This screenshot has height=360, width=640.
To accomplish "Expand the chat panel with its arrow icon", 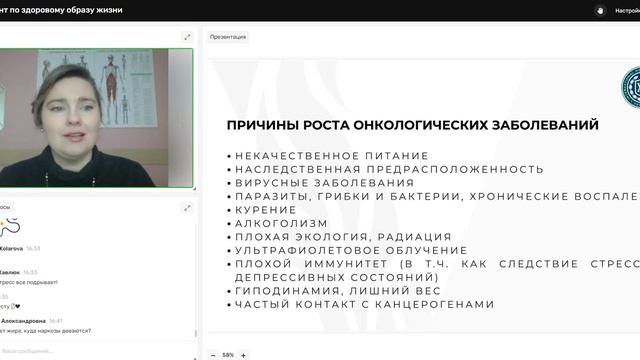I will click(x=187, y=208).
